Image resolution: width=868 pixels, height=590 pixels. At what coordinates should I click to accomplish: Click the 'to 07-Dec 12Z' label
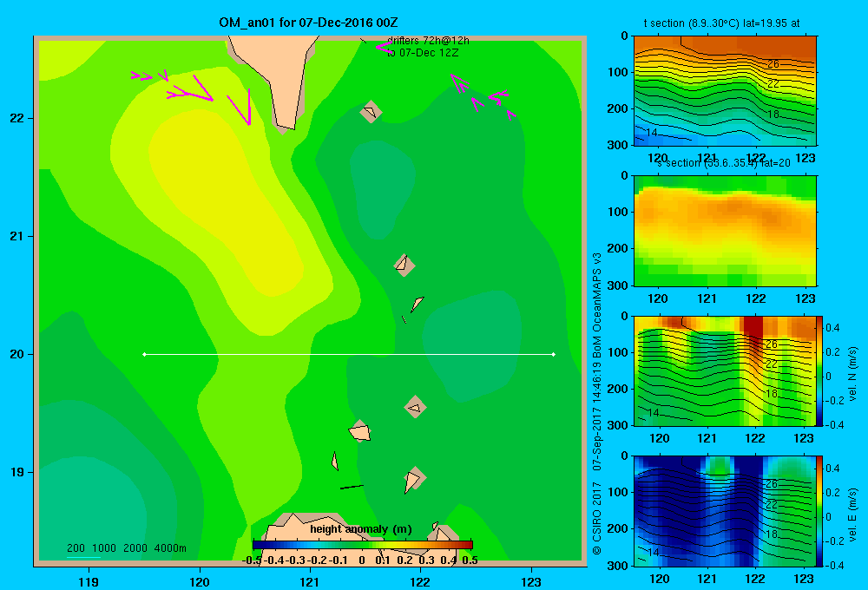point(423,53)
